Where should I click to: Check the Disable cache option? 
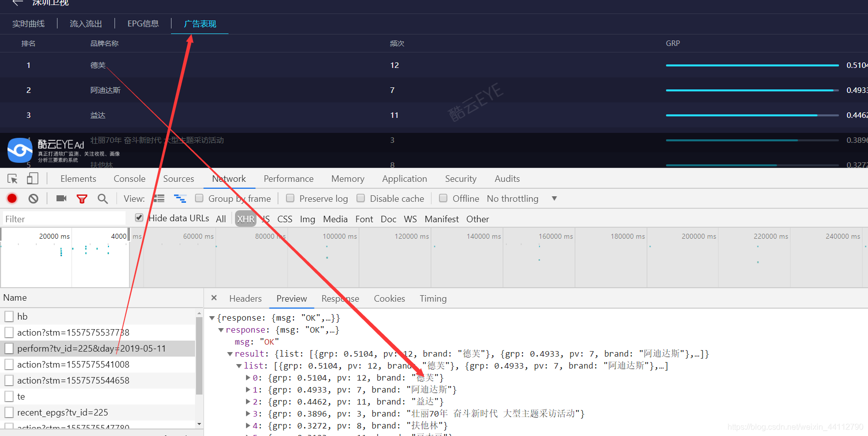(x=360, y=198)
